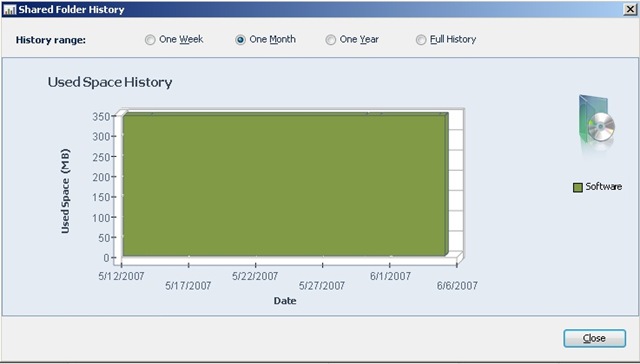Select the One Week radio button
Image resolution: width=640 pixels, height=364 pixels.
point(150,40)
